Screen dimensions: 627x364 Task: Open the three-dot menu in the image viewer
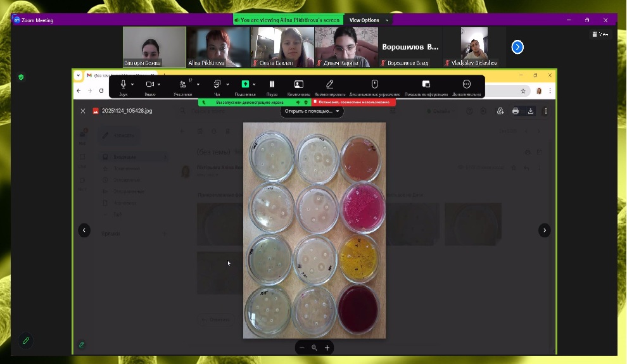(546, 111)
